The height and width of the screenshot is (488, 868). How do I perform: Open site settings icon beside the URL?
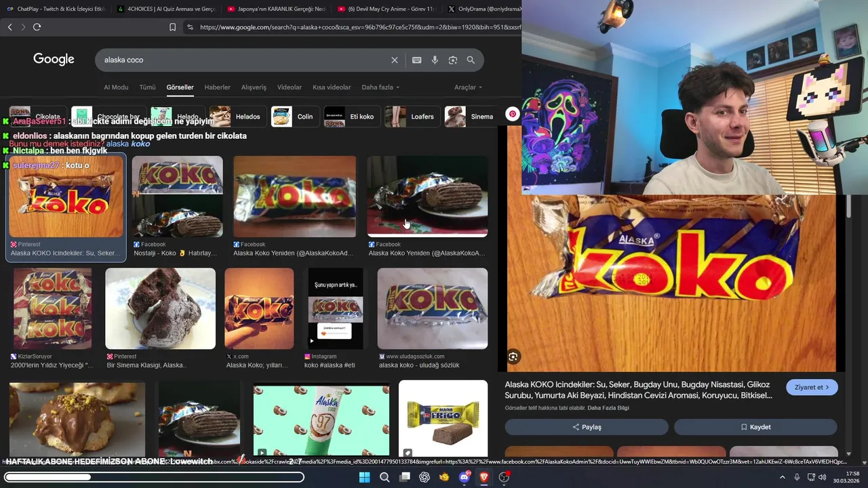190,27
